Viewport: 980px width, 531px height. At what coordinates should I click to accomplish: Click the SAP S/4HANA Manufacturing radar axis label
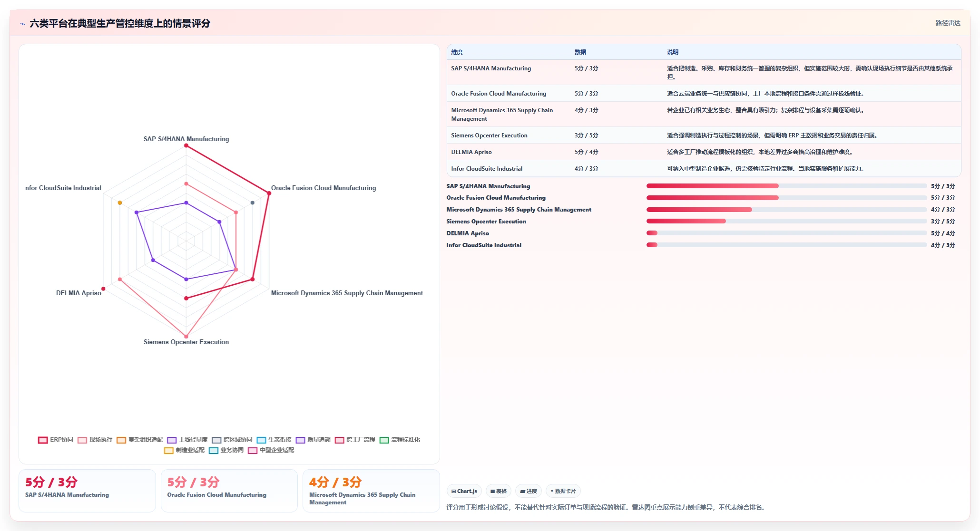click(x=186, y=139)
